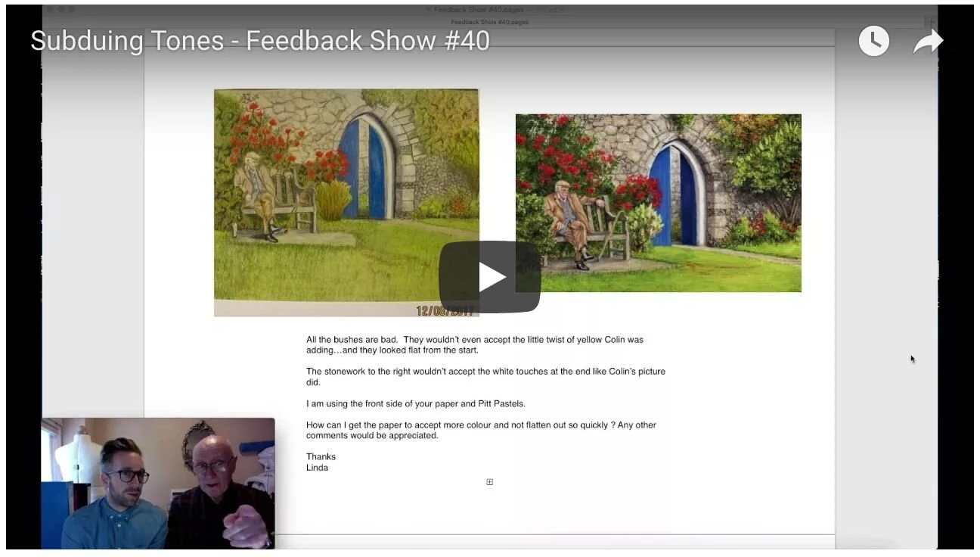Click the left garden drawing dated 12/08/2017
The width and height of the screenshot is (980, 557).
tap(346, 202)
